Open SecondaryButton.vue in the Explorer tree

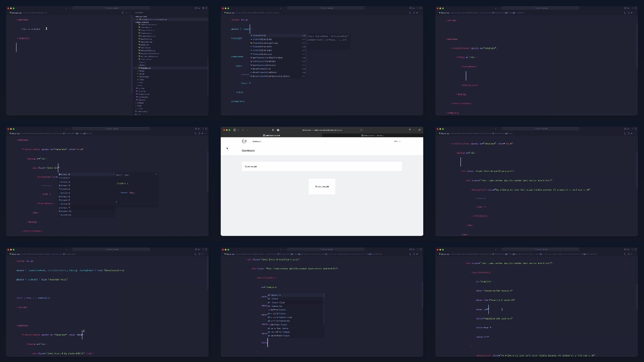tap(148, 56)
